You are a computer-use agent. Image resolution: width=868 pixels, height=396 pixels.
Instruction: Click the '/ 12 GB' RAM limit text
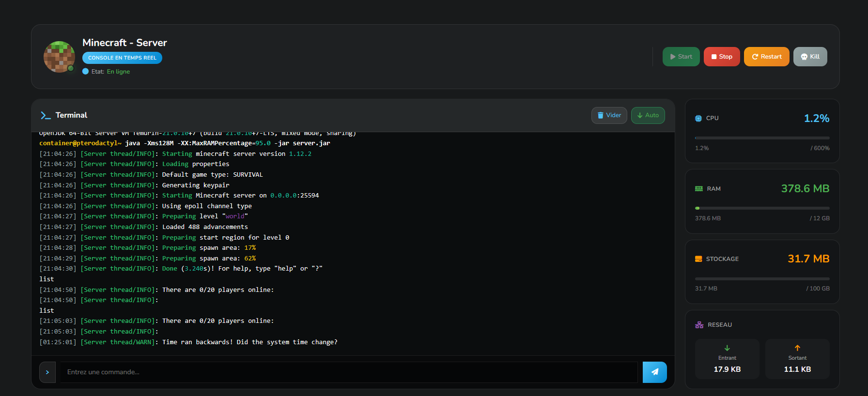point(820,218)
